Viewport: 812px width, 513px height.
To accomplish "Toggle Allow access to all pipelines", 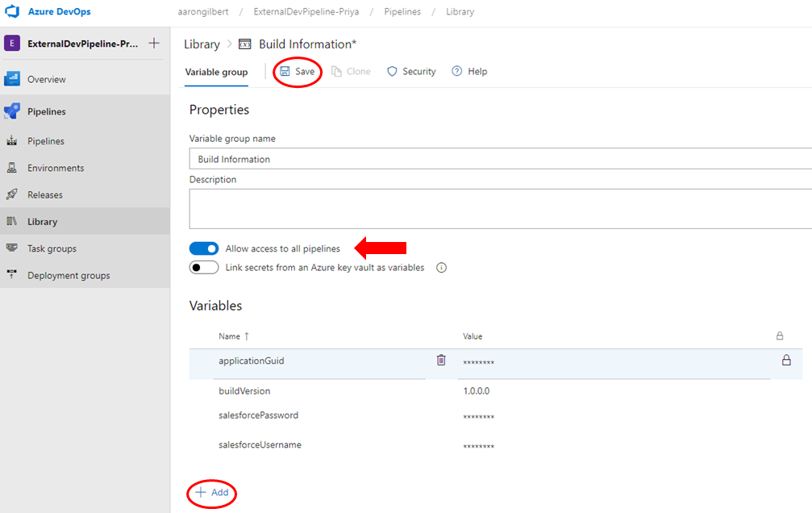I will pos(204,248).
